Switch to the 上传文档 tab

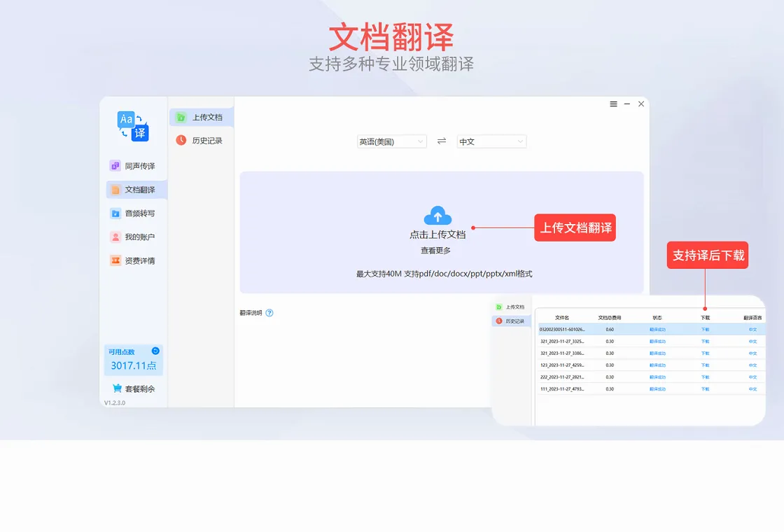click(x=202, y=117)
